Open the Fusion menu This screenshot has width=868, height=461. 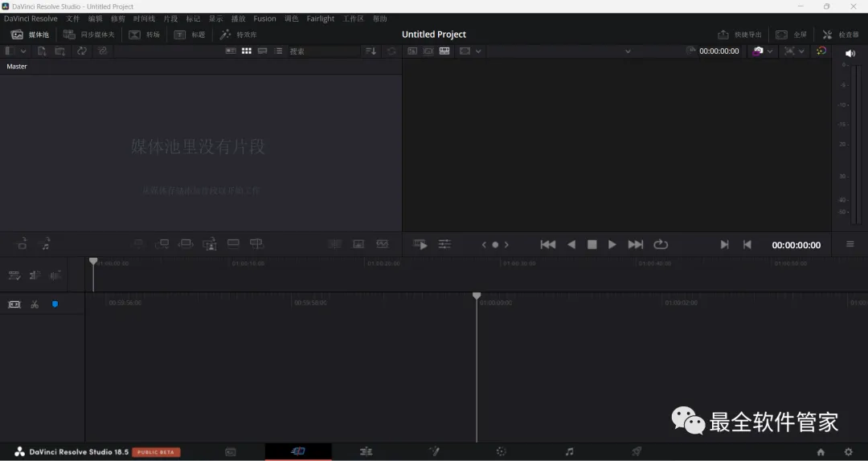coord(264,18)
